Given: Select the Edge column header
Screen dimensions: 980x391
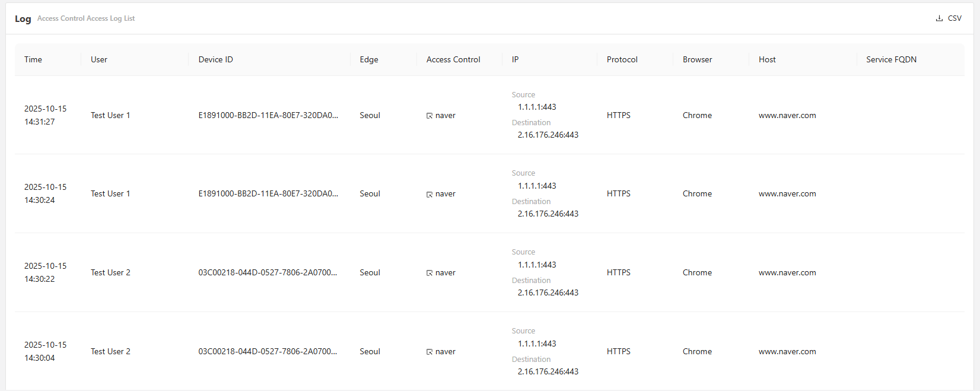Looking at the screenshot, I should click(x=369, y=59).
